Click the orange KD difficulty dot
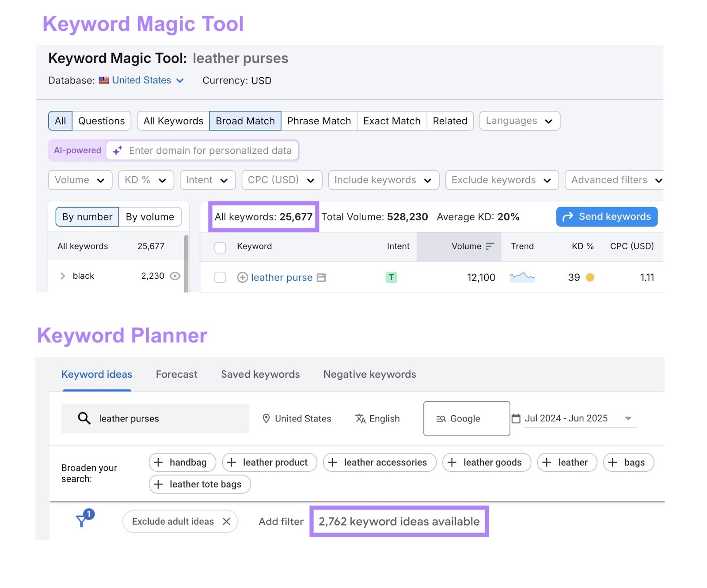707x588 pixels. 589,277
